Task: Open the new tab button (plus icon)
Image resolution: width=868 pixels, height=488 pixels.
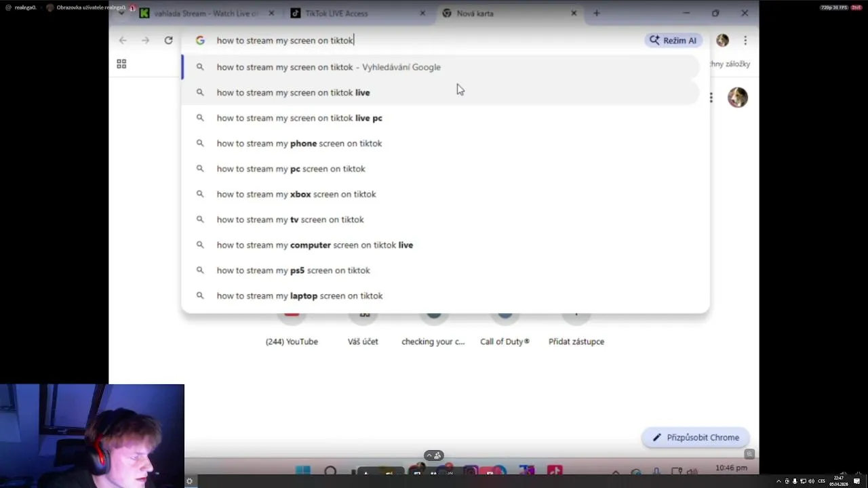Action: (597, 13)
